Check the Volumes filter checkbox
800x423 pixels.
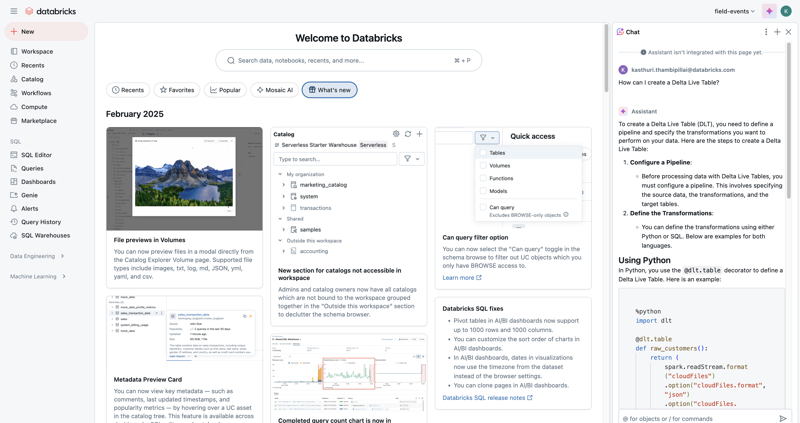(483, 165)
